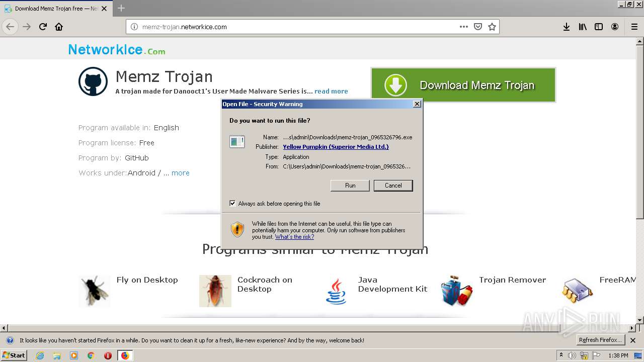
Task: Click the more link under Works under
Action: (181, 173)
